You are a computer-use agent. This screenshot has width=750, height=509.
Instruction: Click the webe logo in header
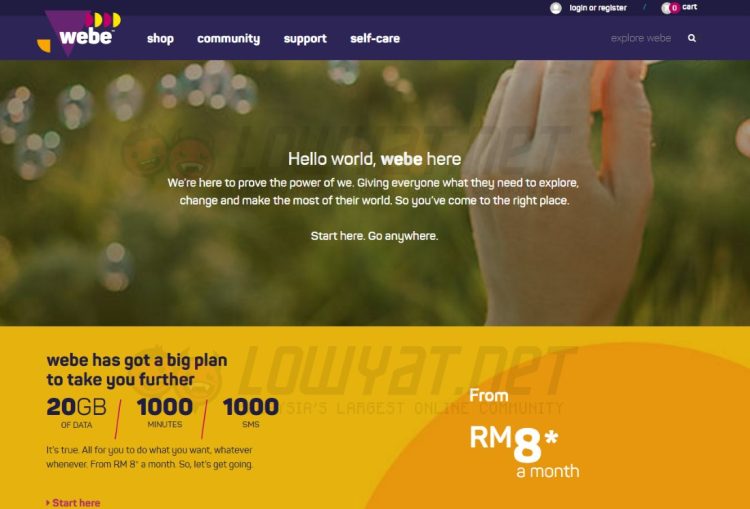[x=79, y=33]
